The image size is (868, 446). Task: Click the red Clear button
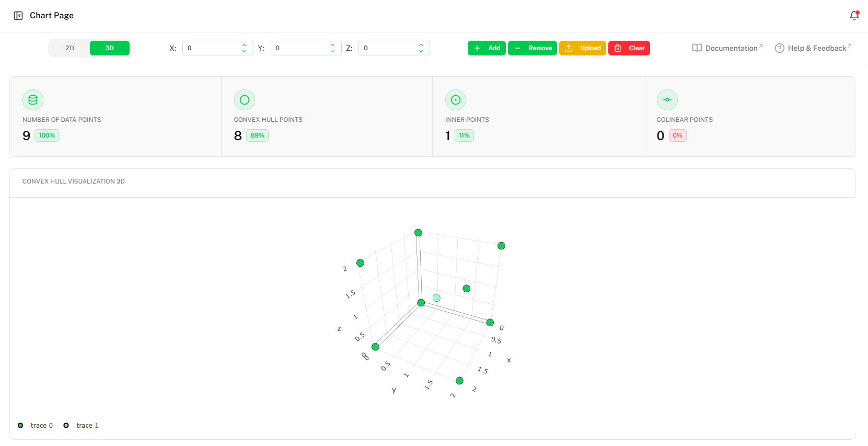[x=629, y=48]
